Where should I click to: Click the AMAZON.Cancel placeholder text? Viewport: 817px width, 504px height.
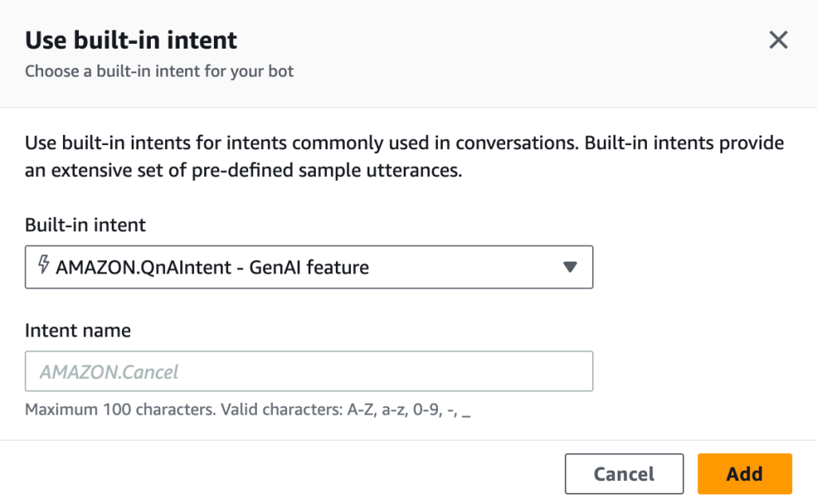tap(109, 372)
